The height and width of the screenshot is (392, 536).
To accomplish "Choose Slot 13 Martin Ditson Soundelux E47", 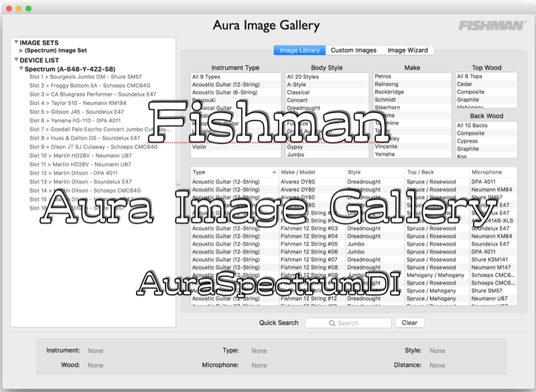I will pyautogui.click(x=80, y=182).
